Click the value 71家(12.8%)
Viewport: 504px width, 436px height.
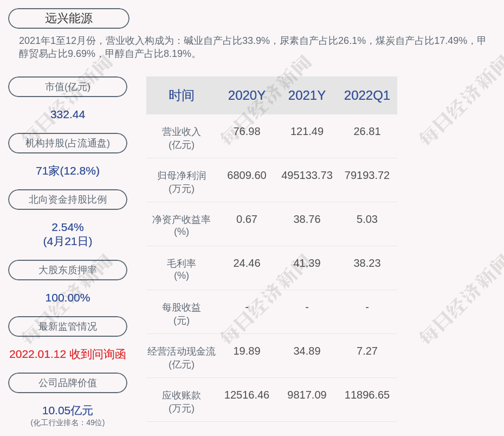click(68, 171)
